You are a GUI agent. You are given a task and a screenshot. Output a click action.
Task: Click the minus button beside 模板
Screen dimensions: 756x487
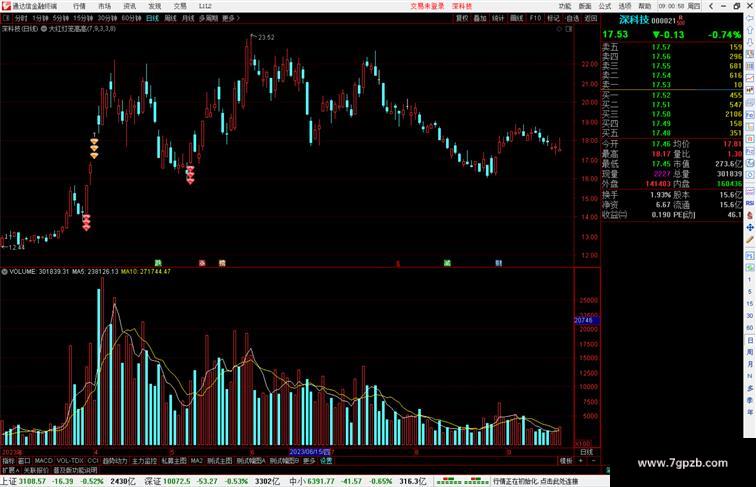(x=594, y=461)
